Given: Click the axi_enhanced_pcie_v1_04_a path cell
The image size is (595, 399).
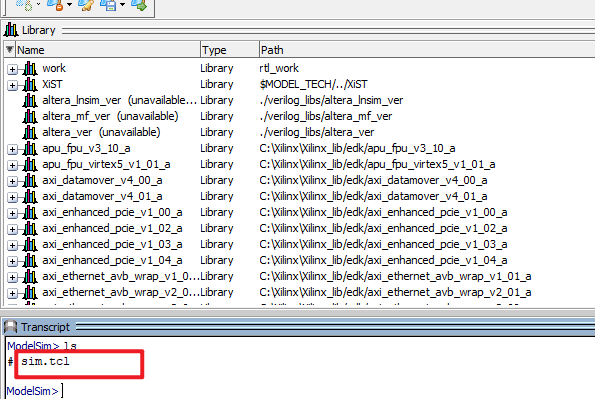Looking at the screenshot, I should [384, 260].
